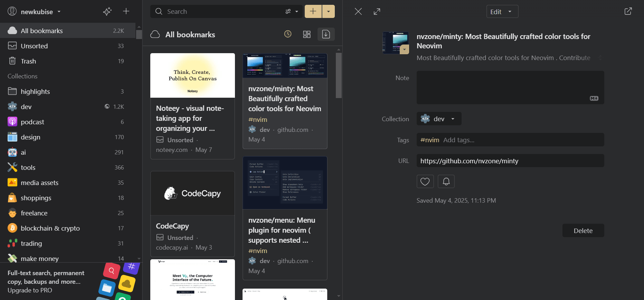Open bookmark in new tab icon

point(628,11)
